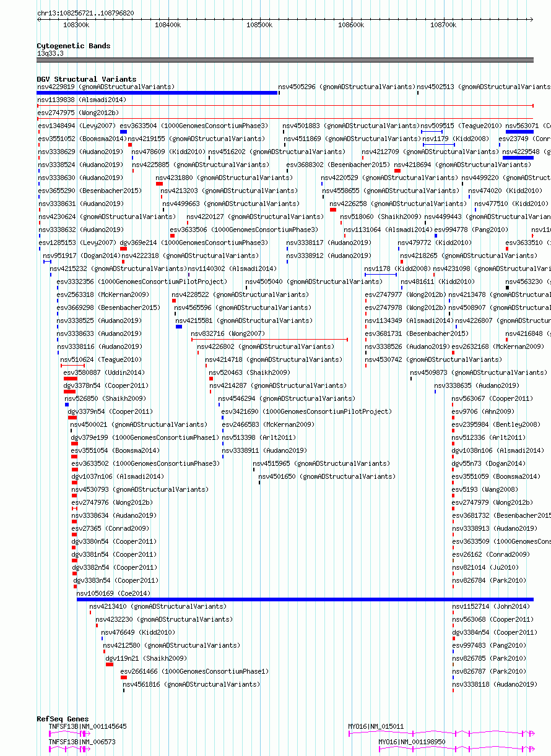551x756 pixels.
Task: Select esv3633504 (1000GenomesConsortiumPhase3) label
Action: click(194, 126)
